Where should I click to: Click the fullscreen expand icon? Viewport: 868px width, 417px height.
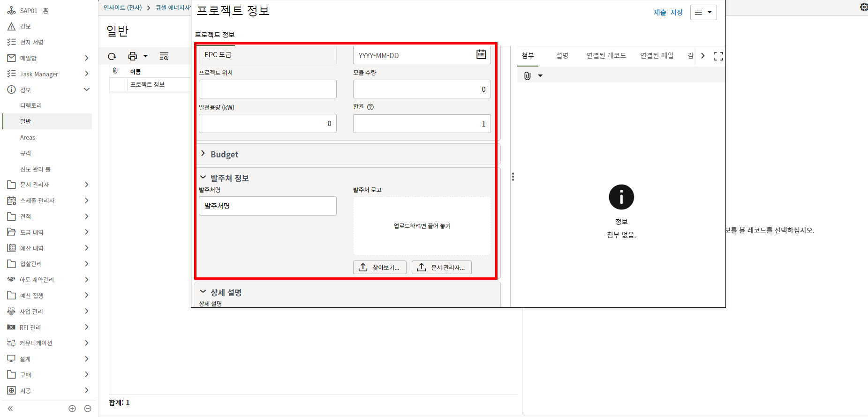[718, 56]
